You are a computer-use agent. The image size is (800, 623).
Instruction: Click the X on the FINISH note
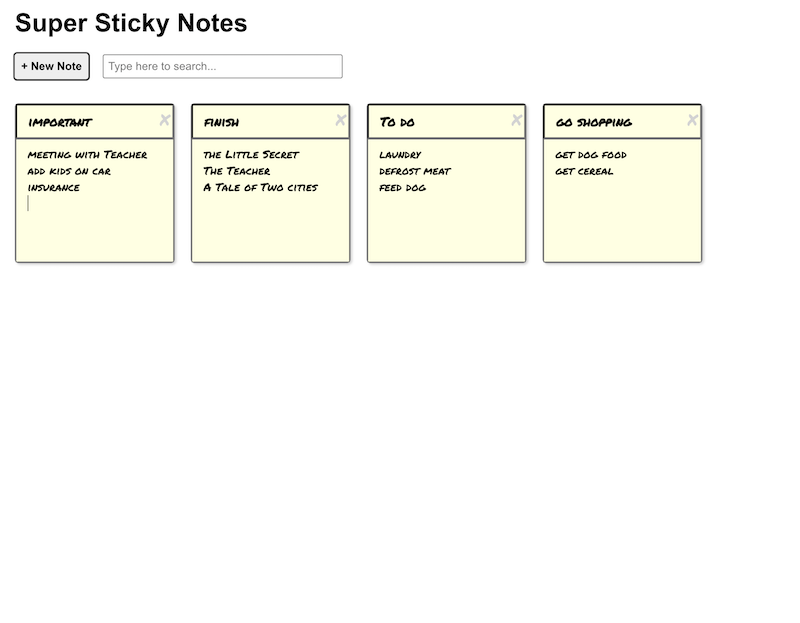point(340,119)
